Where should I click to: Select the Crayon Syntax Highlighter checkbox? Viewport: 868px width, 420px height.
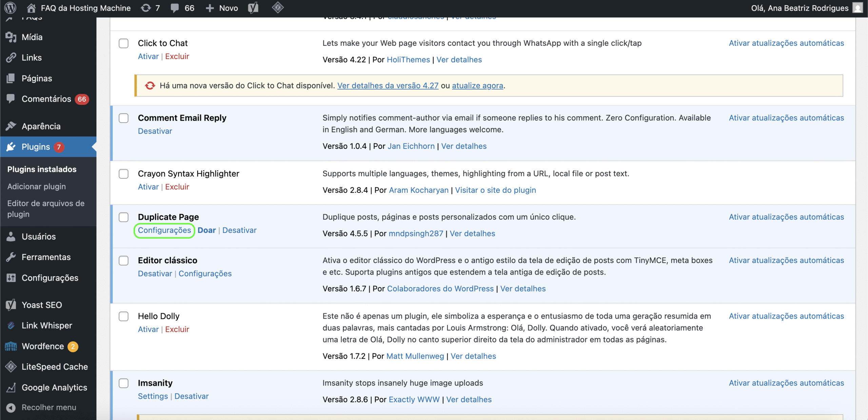click(124, 174)
